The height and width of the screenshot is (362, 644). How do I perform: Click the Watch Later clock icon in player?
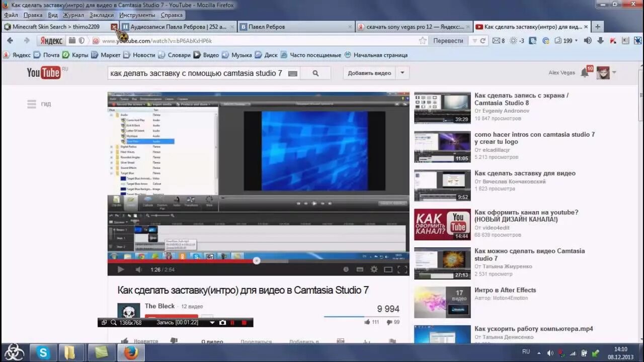click(346, 269)
